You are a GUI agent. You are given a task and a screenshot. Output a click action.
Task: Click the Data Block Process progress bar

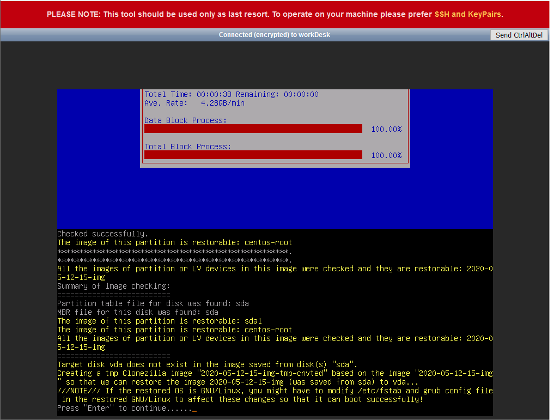(253, 129)
